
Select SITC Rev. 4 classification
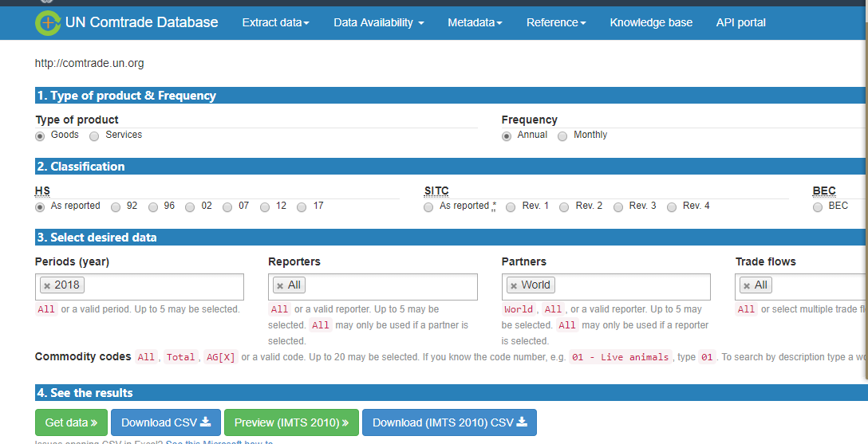click(672, 207)
